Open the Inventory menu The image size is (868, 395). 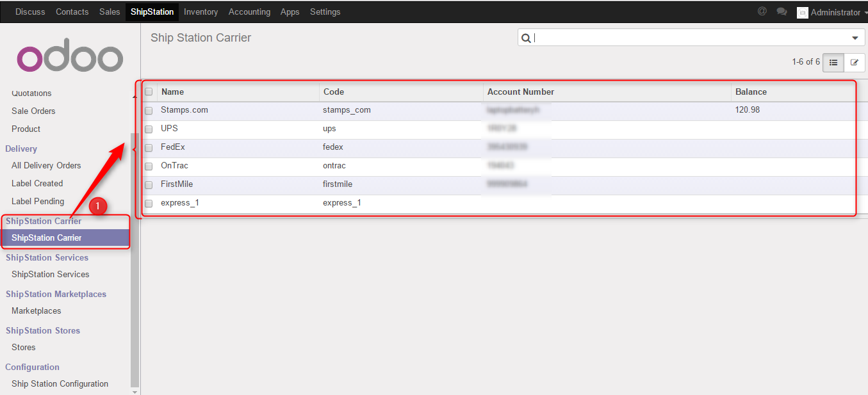(x=201, y=12)
